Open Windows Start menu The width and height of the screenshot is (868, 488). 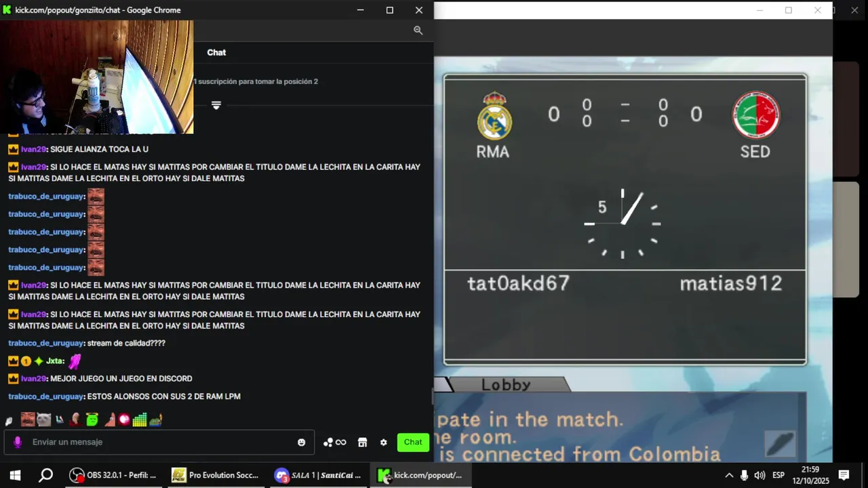15,475
